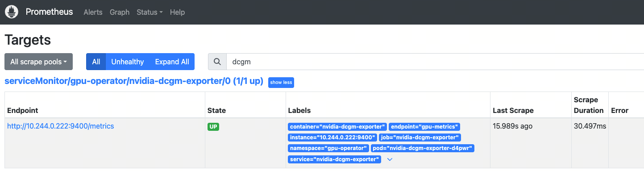This screenshot has height=171, width=644.
Task: Open the All scrape pools dropdown
Action: click(x=38, y=62)
